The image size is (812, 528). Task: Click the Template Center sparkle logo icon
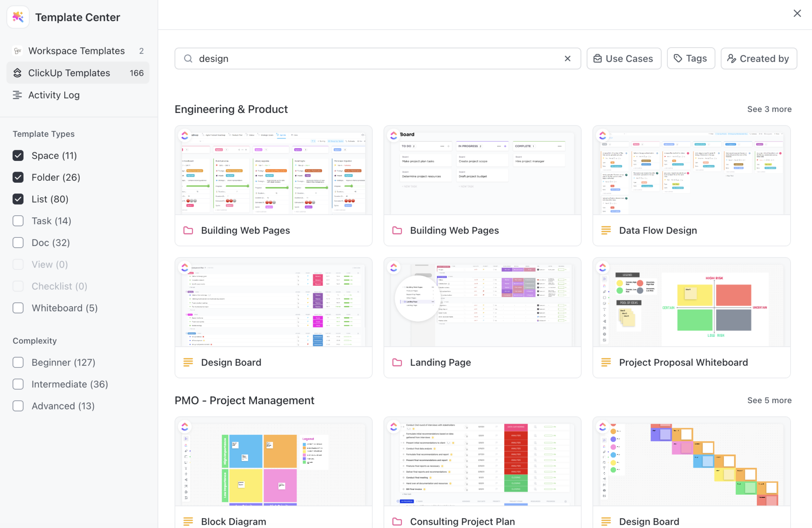click(18, 17)
